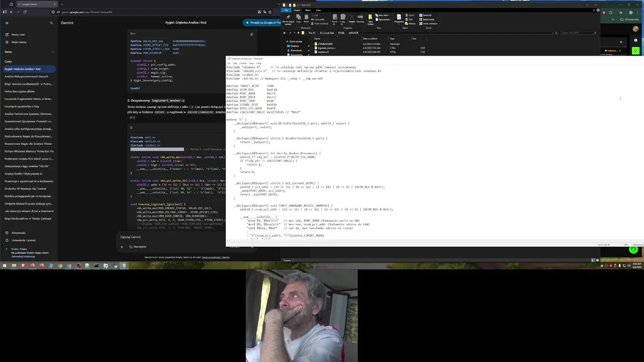
Task: Click Pin to Quick access in Explorer ribbon
Action: (288, 20)
